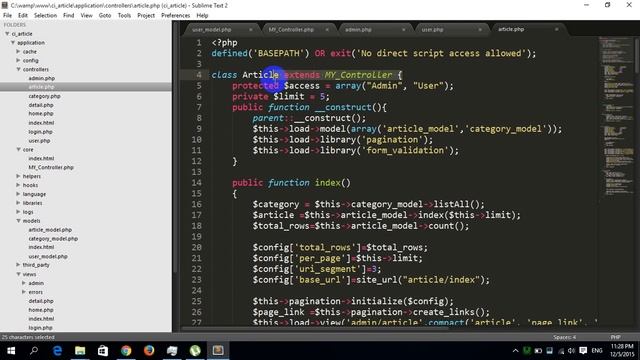This screenshot has height=360, width=640.
Task: Launch Google Chrome from the taskbar
Action: 126,351
